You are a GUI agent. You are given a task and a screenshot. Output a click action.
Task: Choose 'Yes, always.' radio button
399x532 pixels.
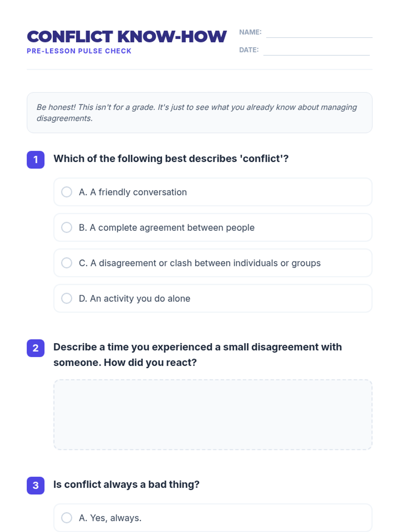(66, 518)
